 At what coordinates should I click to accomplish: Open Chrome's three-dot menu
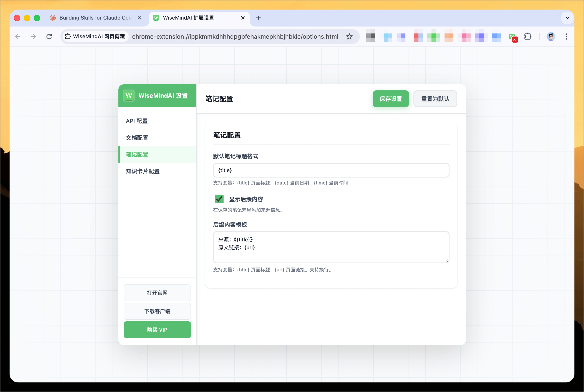coord(566,37)
